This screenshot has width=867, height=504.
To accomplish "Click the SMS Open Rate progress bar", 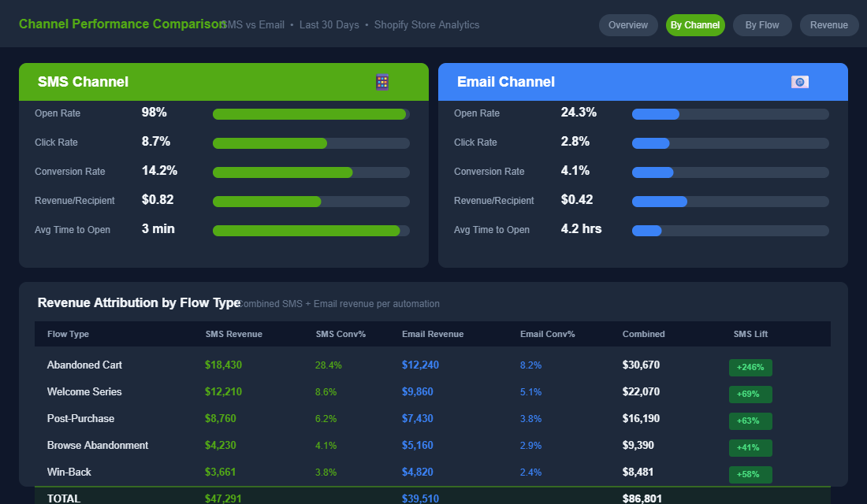I will point(310,114).
